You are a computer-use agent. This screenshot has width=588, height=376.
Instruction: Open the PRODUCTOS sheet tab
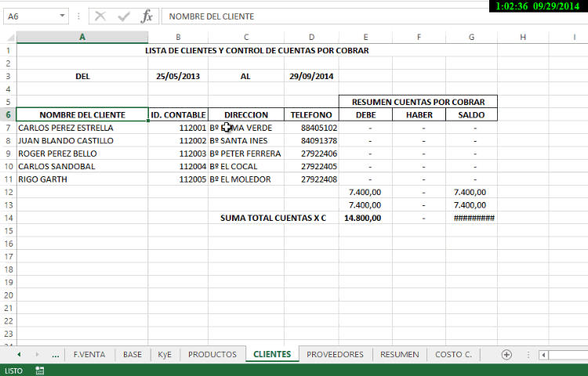pyautogui.click(x=212, y=354)
